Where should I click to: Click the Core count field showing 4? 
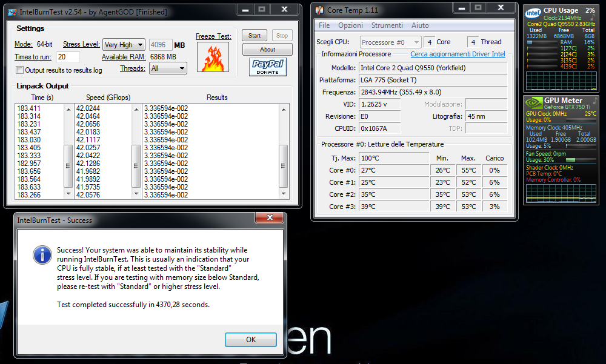click(430, 42)
